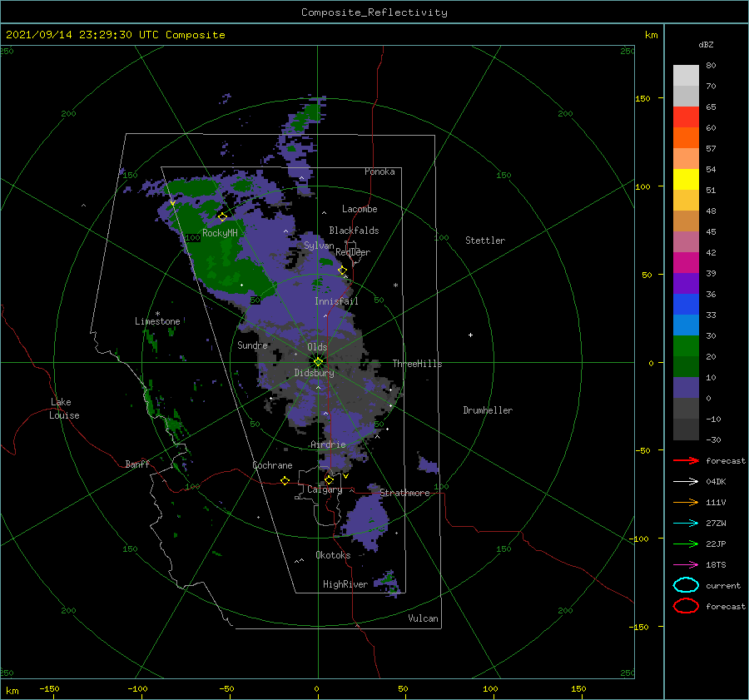Image resolution: width=749 pixels, height=700 pixels.
Task: Click the asterisk marker above Limestone
Action: click(157, 314)
